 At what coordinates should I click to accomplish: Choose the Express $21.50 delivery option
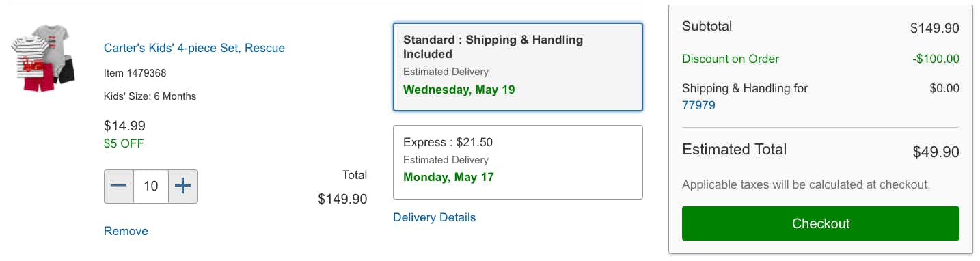518,162
